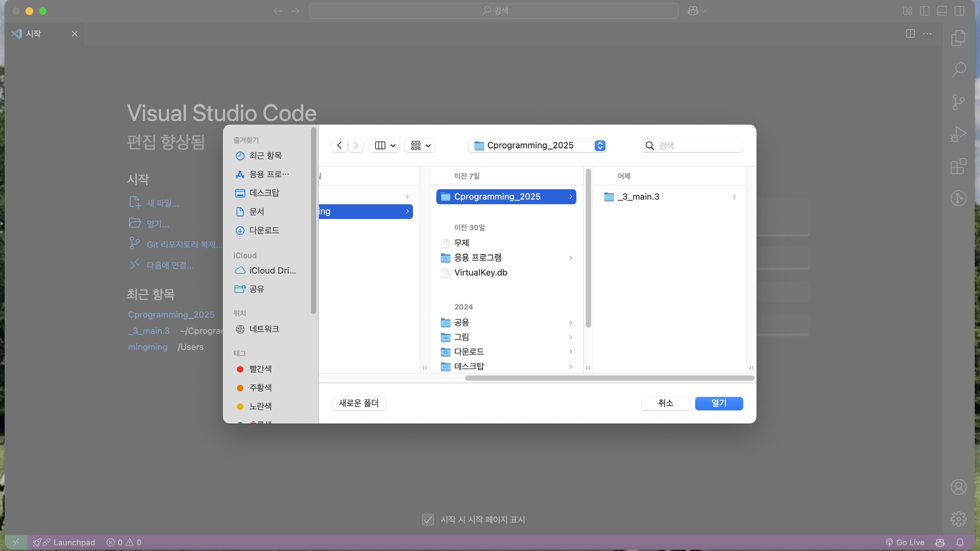The height and width of the screenshot is (551, 980).
Task: Toggle the bottom panel icon in title bar
Action: click(942, 11)
